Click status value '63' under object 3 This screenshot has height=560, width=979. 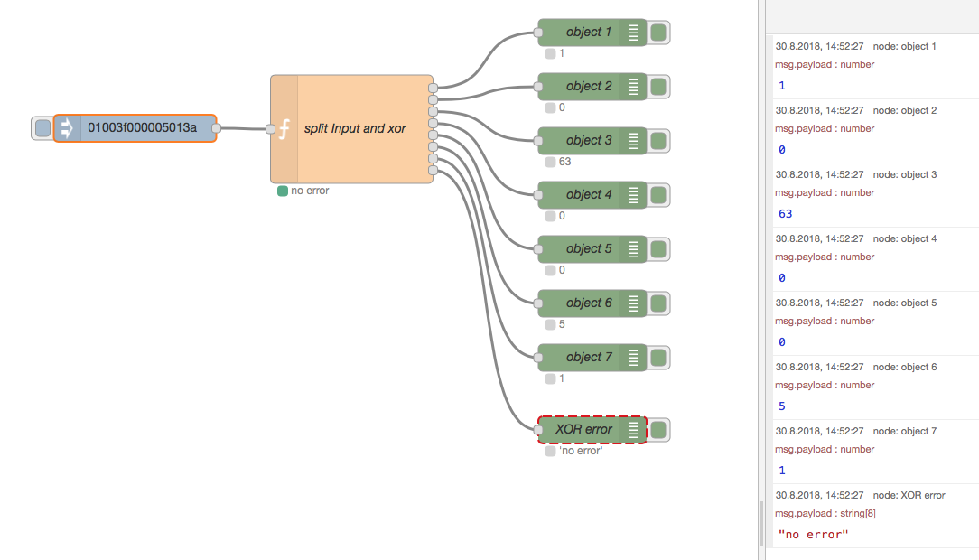pos(565,162)
